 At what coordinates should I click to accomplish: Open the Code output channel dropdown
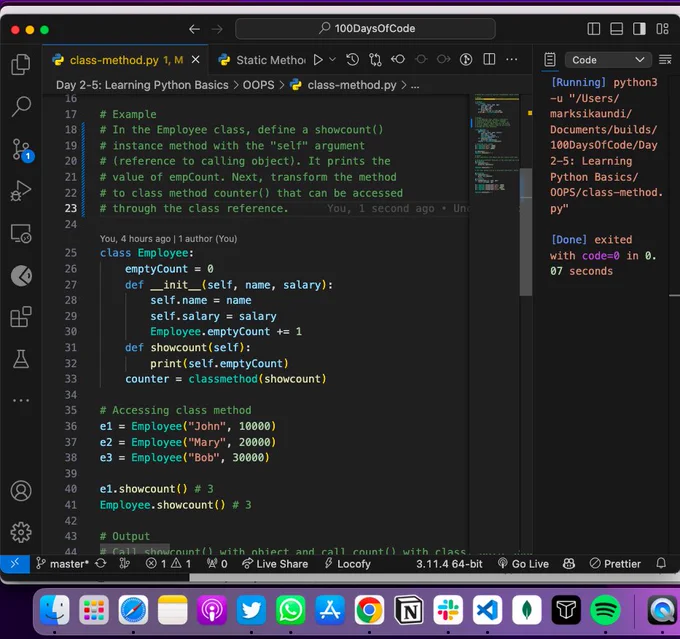click(x=608, y=60)
